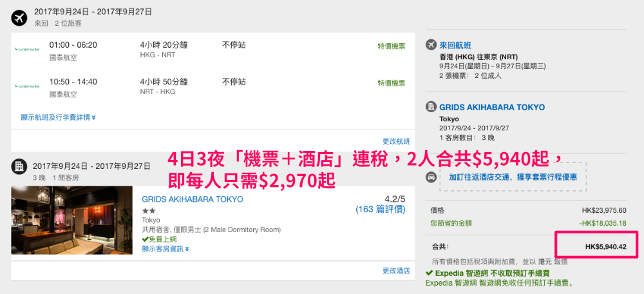Click the 4小時 50分鐘 duration text
Viewport: 644px width, 294px height.
pos(164,82)
